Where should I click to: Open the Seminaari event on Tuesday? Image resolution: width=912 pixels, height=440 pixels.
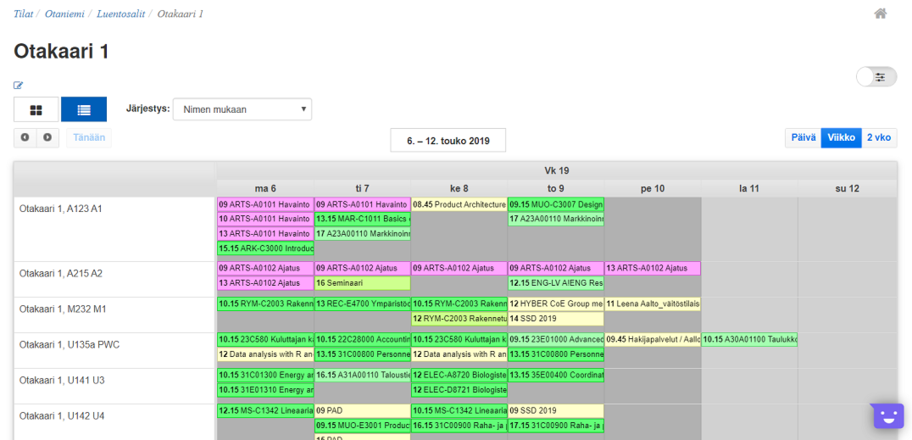coord(361,283)
